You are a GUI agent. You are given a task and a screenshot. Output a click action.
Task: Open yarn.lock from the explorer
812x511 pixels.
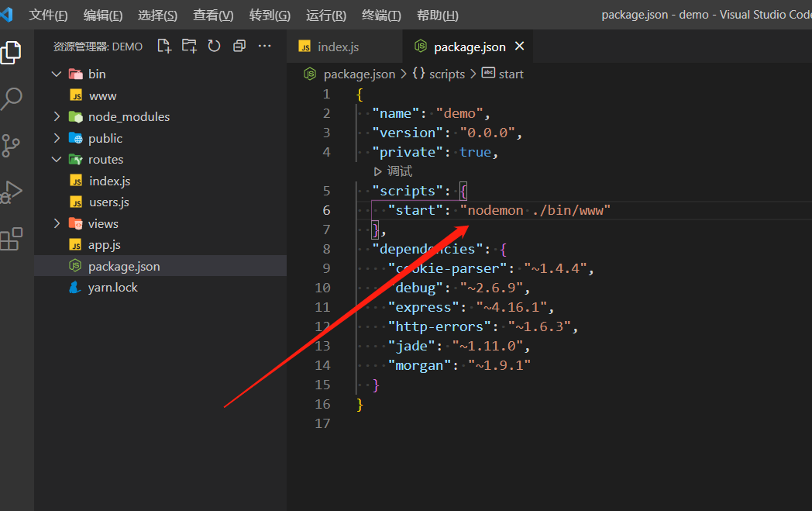pyautogui.click(x=160, y=287)
